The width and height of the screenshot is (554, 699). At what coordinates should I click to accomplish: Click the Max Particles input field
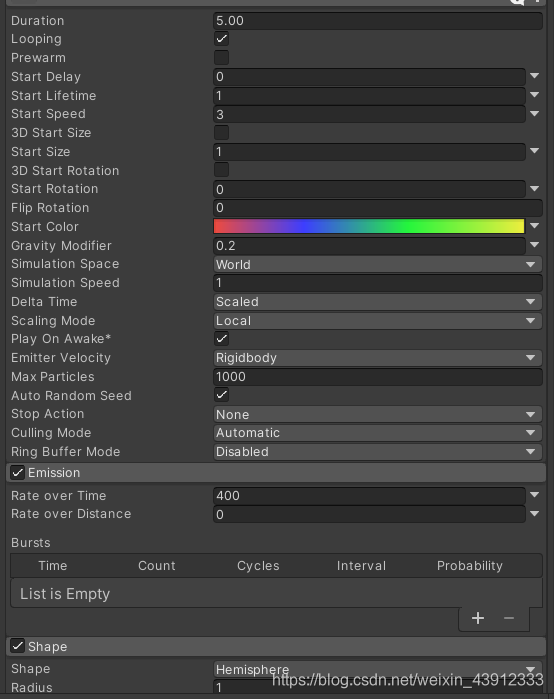coord(378,377)
